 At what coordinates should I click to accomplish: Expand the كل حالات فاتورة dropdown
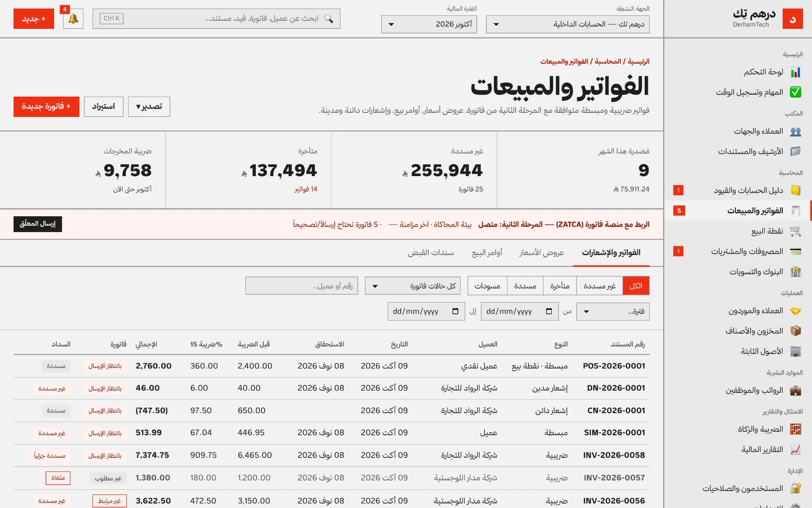[x=413, y=286]
